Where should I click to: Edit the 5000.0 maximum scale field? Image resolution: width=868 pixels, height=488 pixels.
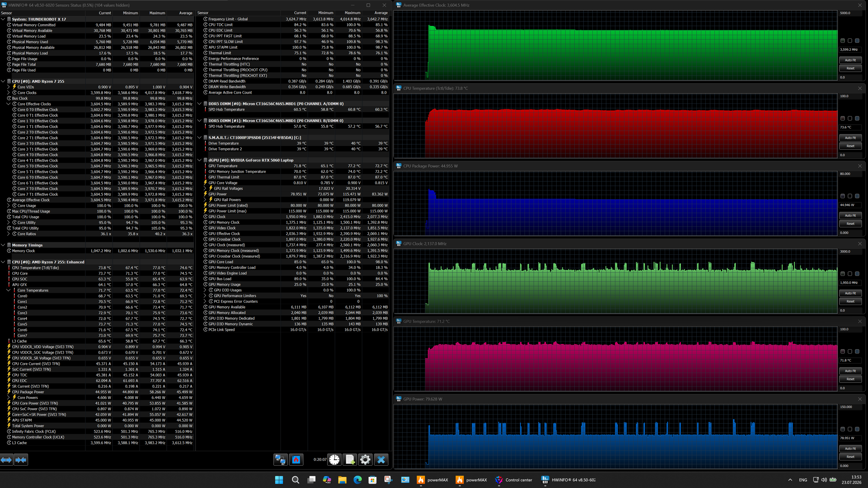850,13
